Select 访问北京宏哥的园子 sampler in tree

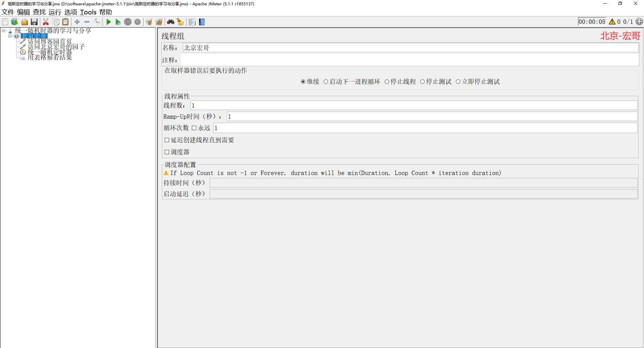click(56, 47)
